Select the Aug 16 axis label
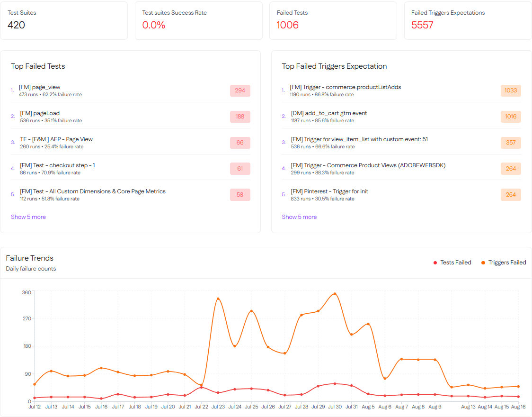Viewport: 532px width, 417px height. click(x=518, y=407)
